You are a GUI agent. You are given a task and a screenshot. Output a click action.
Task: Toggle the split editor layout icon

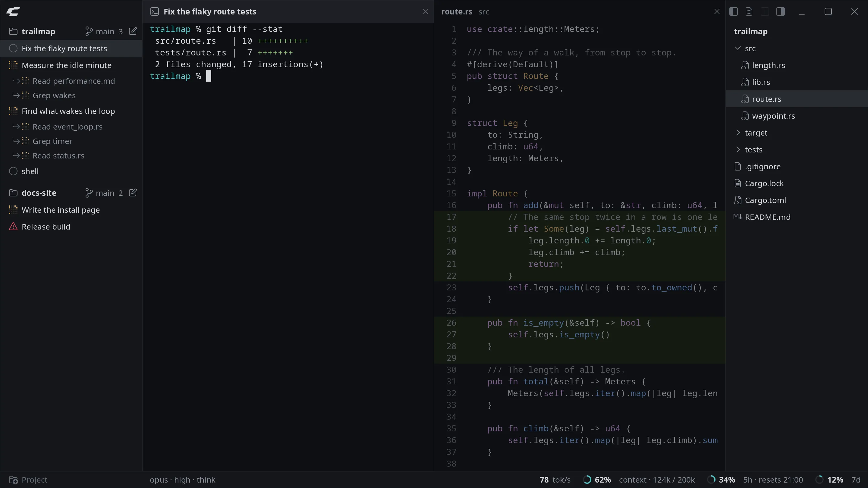click(x=765, y=11)
